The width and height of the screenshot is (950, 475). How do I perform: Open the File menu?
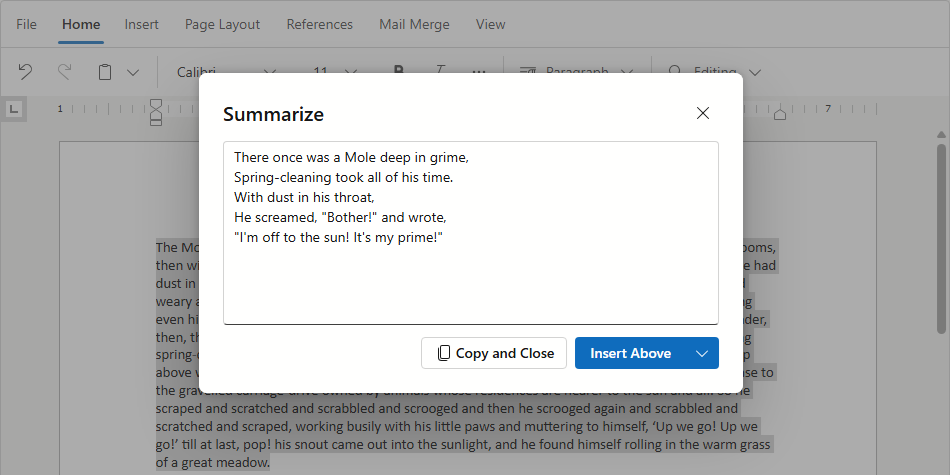(26, 24)
